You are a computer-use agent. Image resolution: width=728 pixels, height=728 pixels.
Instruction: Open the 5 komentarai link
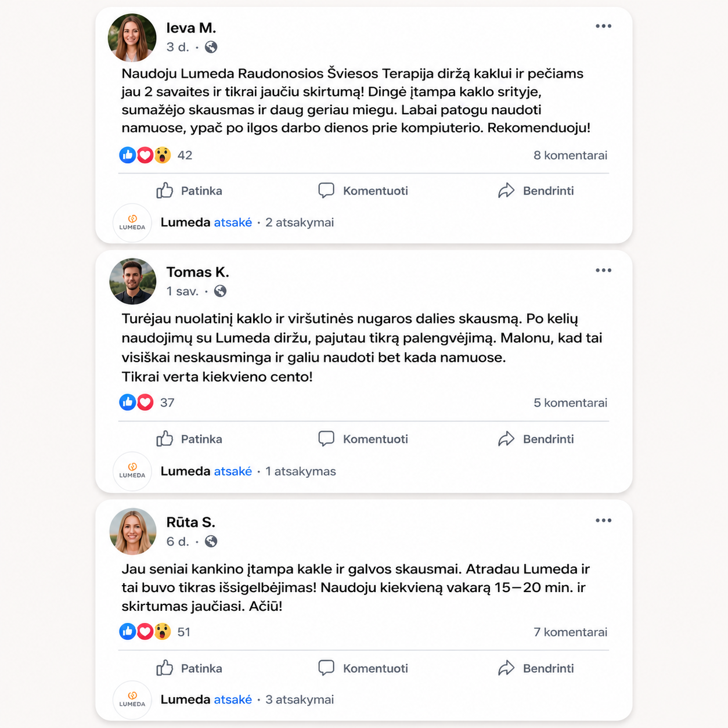[x=570, y=403]
